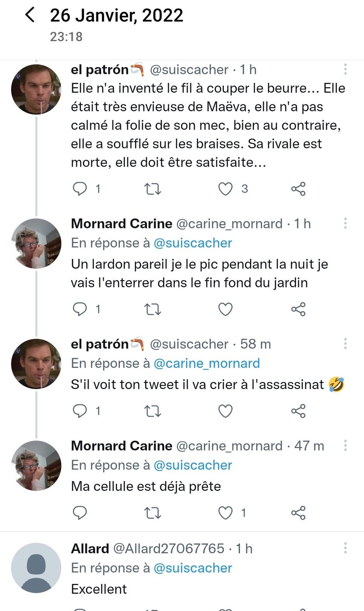Open @suiscacher mention in Allard's reply
The height and width of the screenshot is (611, 364).
coord(193,568)
